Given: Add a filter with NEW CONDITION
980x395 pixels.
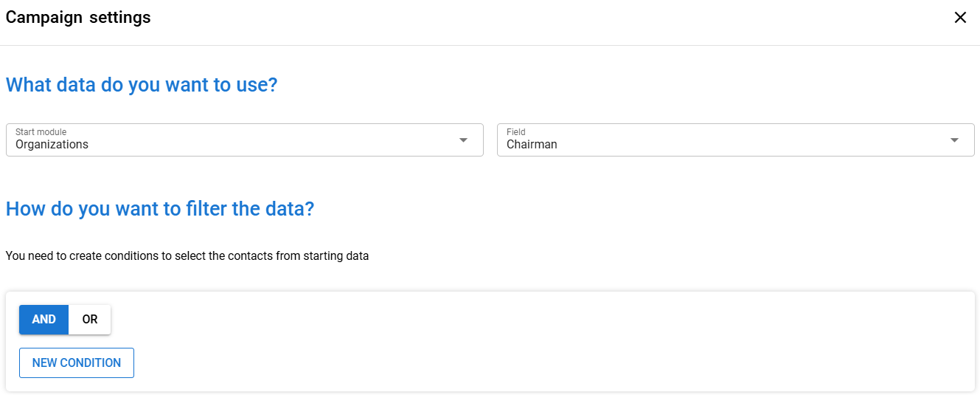Looking at the screenshot, I should (x=77, y=363).
